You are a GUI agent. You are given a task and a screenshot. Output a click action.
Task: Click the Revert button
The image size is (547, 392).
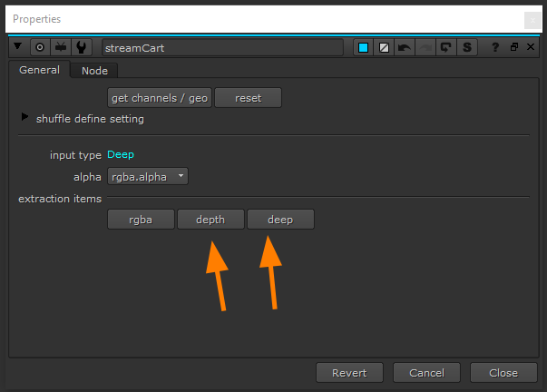coord(349,373)
